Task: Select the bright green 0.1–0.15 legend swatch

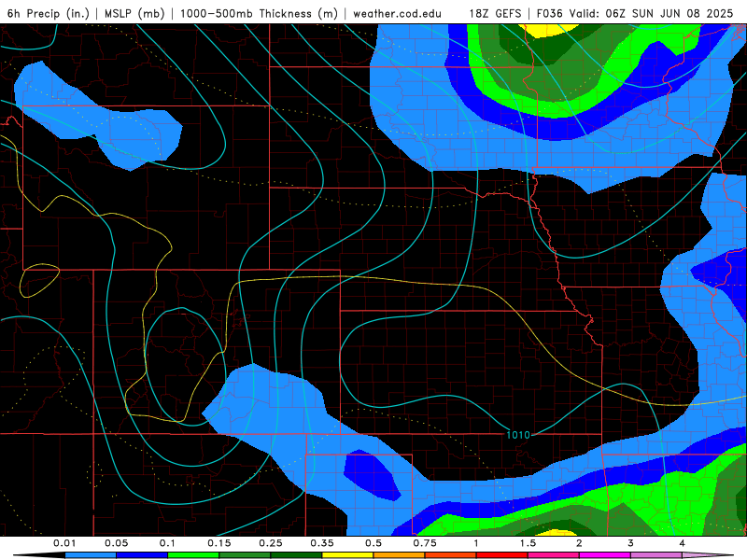Action: 193,555
